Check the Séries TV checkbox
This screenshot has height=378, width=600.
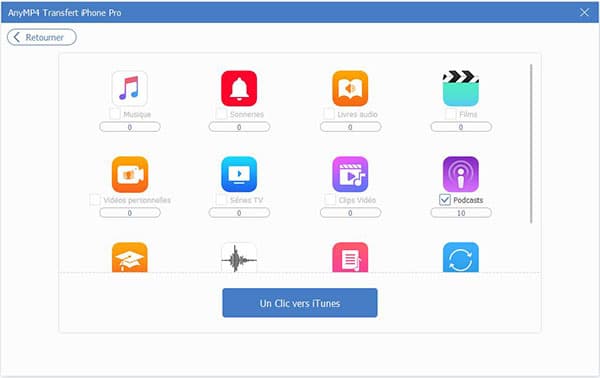point(221,200)
